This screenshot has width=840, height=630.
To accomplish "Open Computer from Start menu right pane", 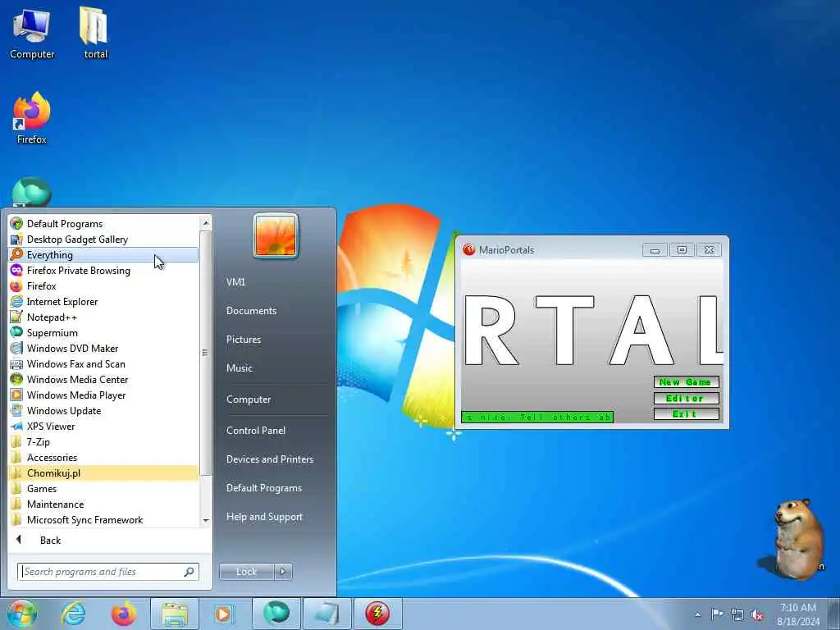I will click(x=249, y=399).
